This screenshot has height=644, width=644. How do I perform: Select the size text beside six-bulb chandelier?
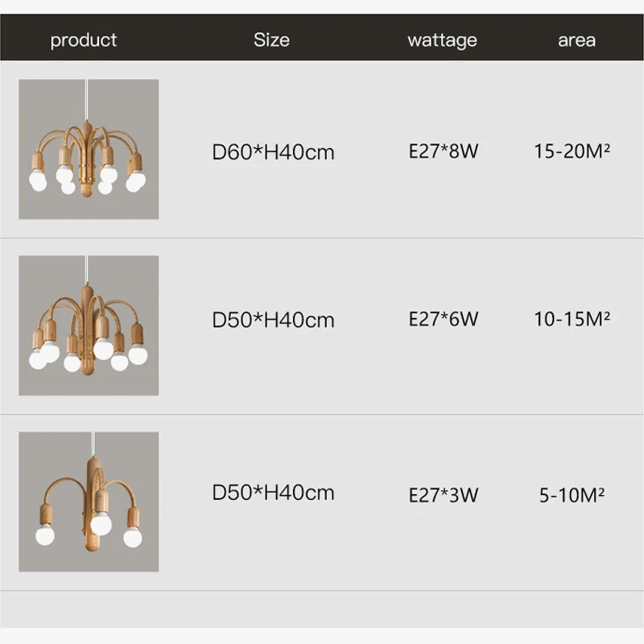(x=273, y=320)
